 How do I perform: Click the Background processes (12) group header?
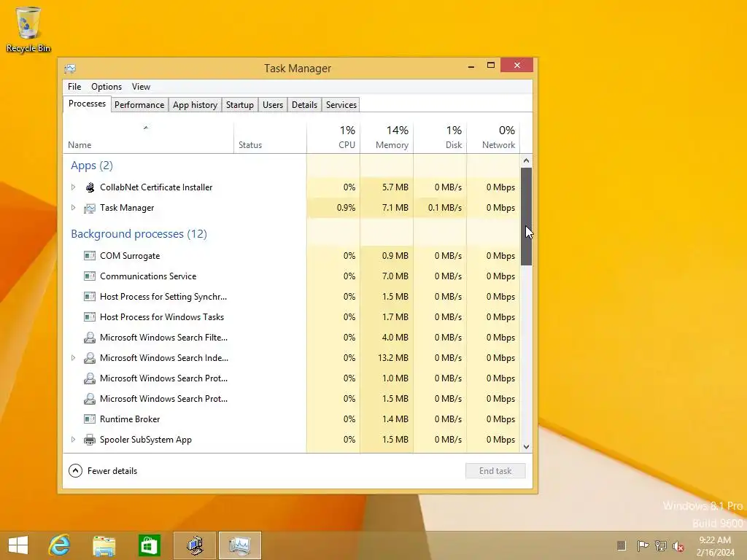[x=139, y=234]
